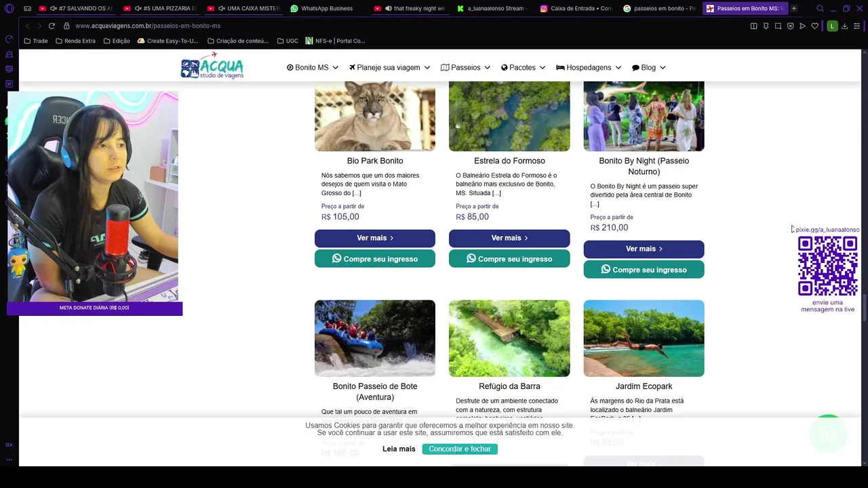Viewport: 868px width, 488px height.
Task: Click the padlock site info icon
Action: coord(66,26)
